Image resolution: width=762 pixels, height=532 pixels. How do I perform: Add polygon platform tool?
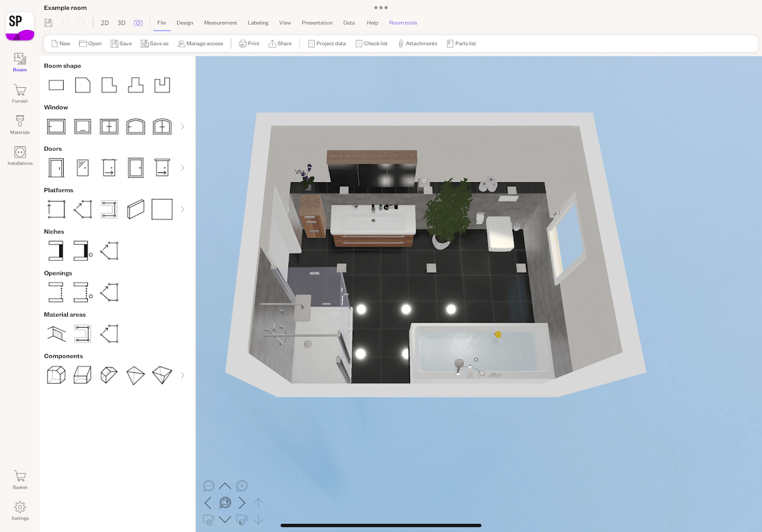click(x=83, y=209)
